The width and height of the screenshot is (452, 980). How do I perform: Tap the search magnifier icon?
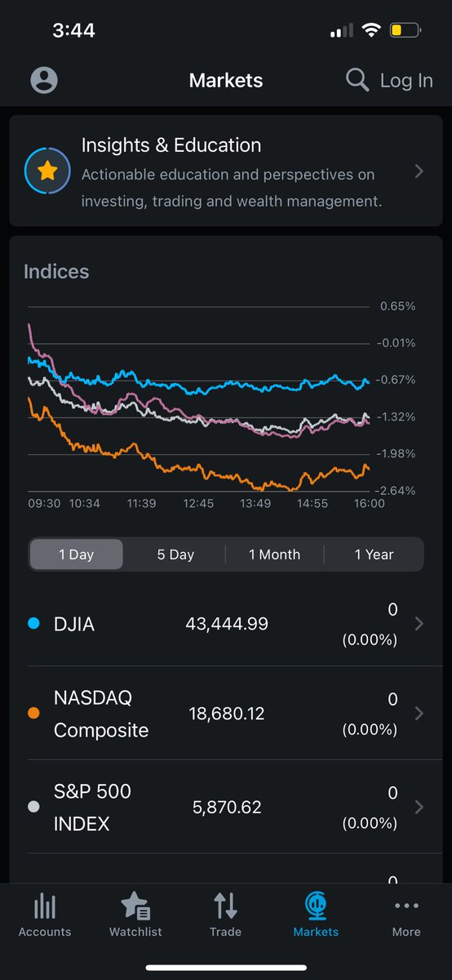357,80
